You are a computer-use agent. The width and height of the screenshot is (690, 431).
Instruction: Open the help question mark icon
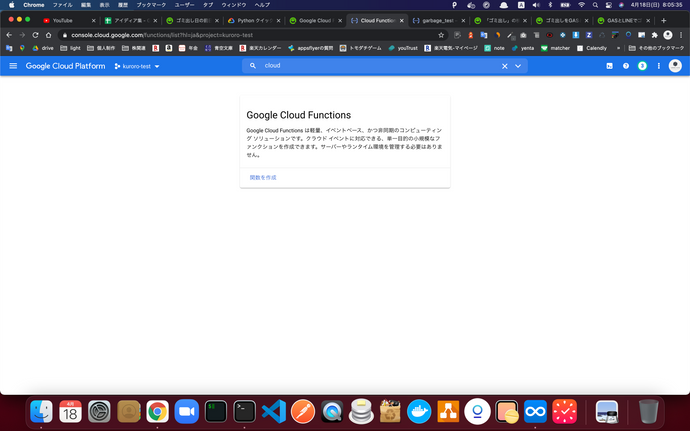(x=626, y=66)
